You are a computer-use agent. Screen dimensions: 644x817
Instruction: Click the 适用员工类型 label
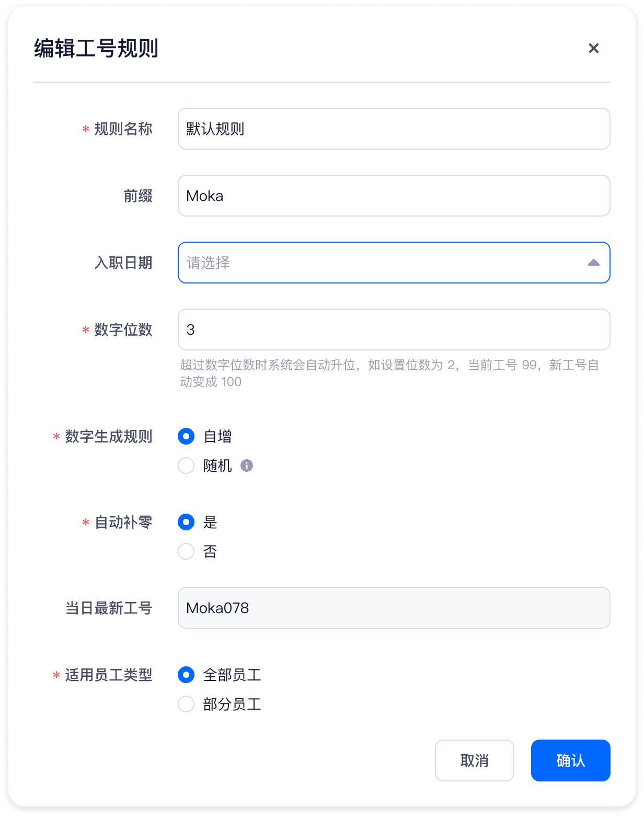pos(108,675)
